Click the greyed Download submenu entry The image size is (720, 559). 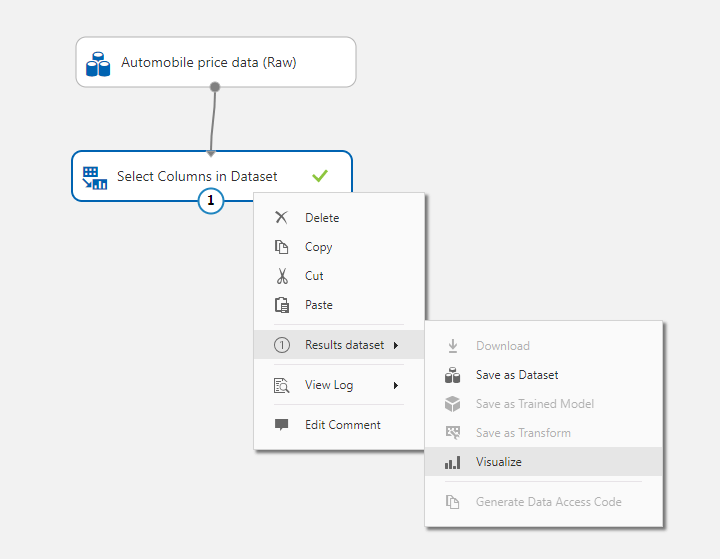coord(544,346)
